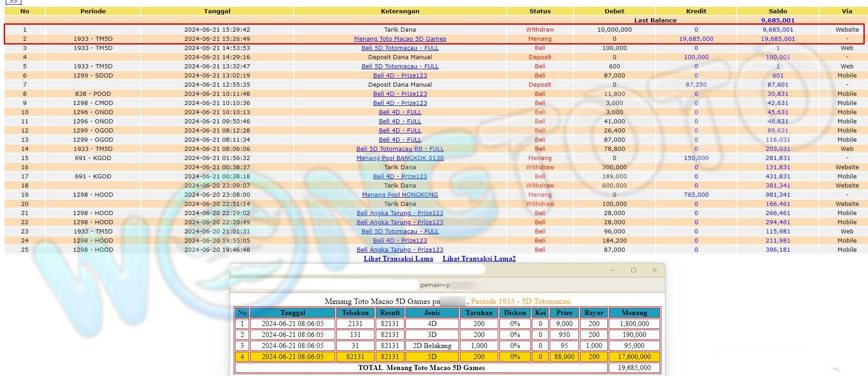868x376 pixels.
Task: Click the Keterangan column header
Action: (399, 11)
